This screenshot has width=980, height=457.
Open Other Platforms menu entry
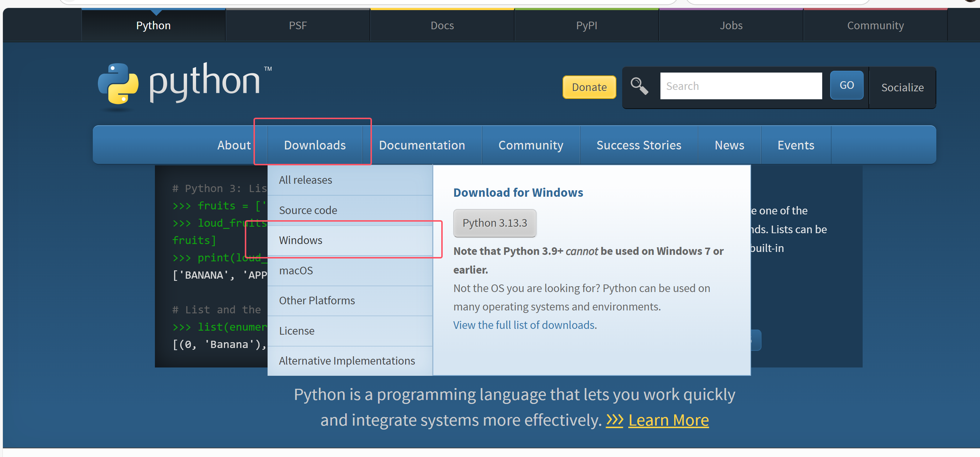pyautogui.click(x=317, y=300)
